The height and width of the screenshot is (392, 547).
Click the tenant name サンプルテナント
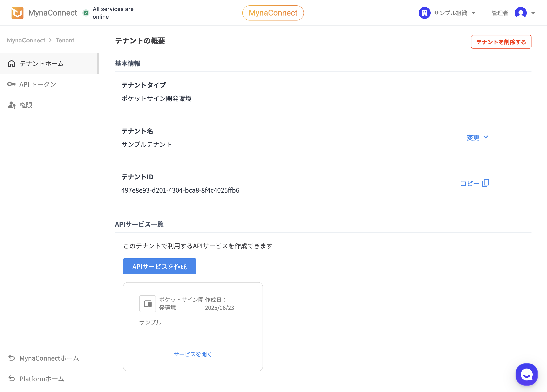(146, 144)
